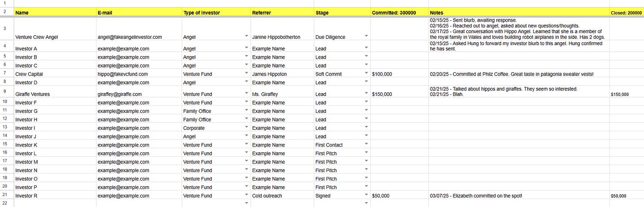Open Type of Investor dropdown for Giraffe Ventures

(x=246, y=92)
